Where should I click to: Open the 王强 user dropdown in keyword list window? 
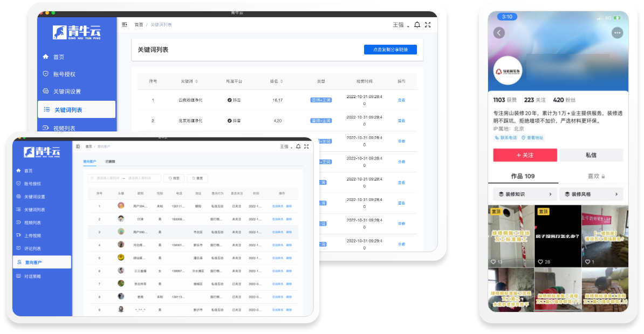coord(400,25)
